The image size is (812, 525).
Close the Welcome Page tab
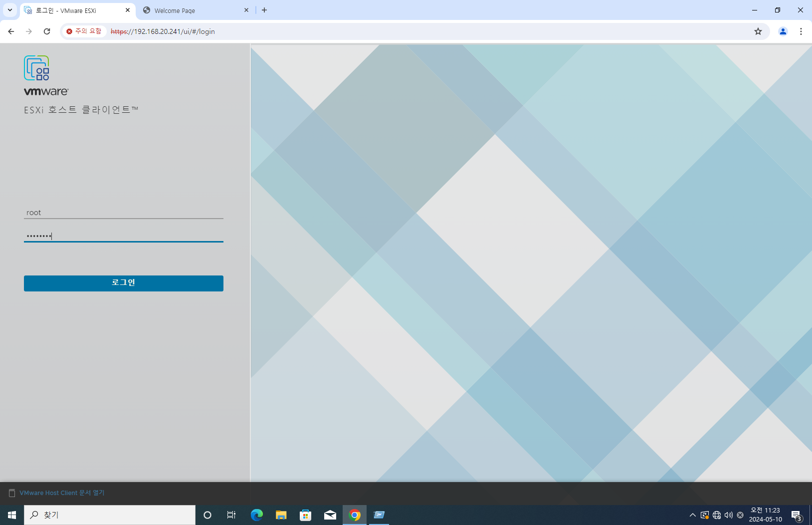pyautogui.click(x=246, y=10)
